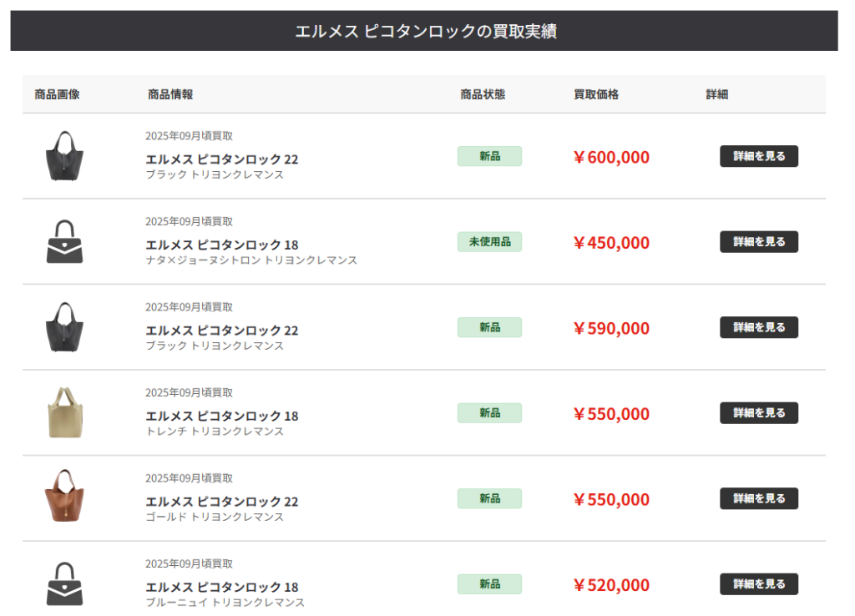Open the beige トレンチ bag thumbnail
This screenshot has height=616, width=855.
coord(65,412)
